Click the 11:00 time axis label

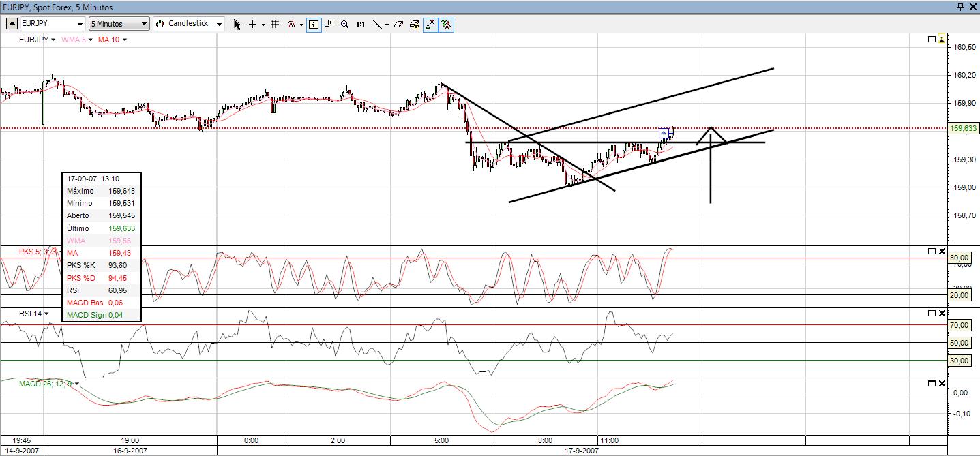coord(608,440)
